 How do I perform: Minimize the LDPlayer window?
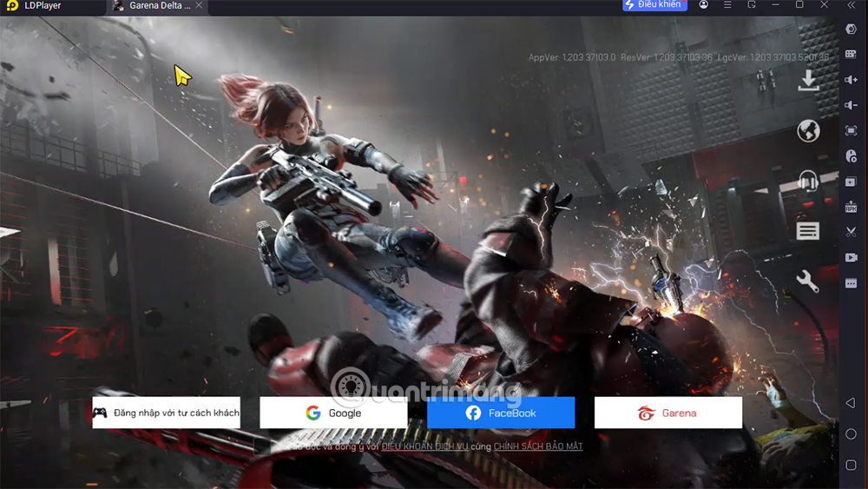(775, 4)
